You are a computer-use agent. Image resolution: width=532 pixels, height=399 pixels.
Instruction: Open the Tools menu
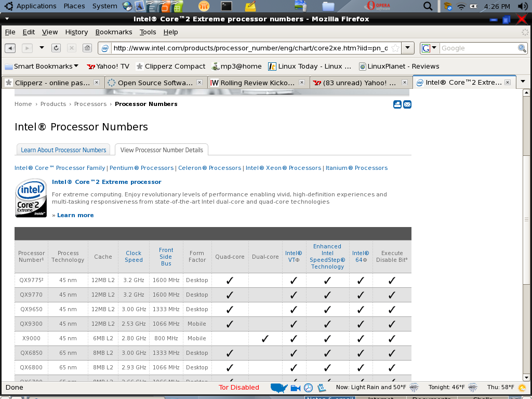coord(148,32)
